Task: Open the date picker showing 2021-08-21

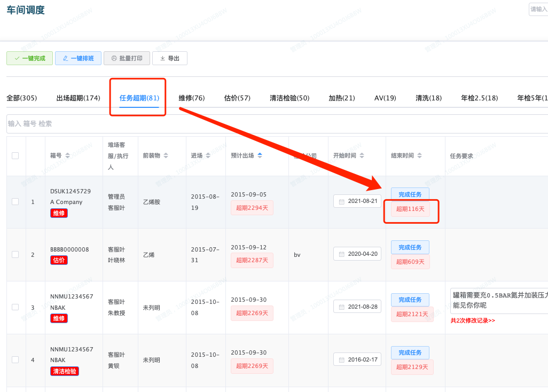Action: (357, 201)
